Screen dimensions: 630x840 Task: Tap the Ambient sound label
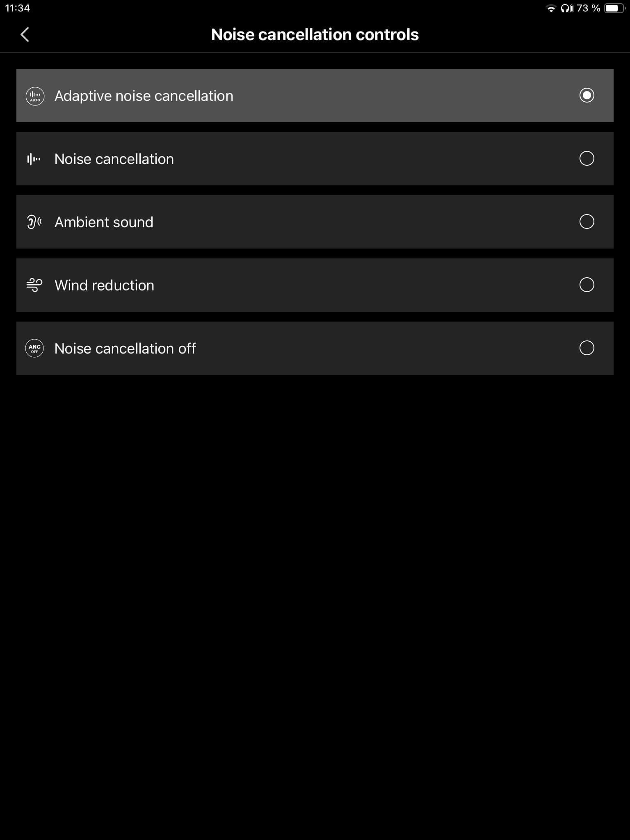coord(104,222)
